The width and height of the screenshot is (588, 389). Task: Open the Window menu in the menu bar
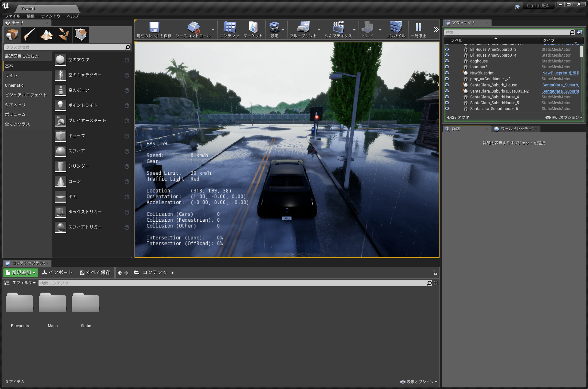[50, 16]
